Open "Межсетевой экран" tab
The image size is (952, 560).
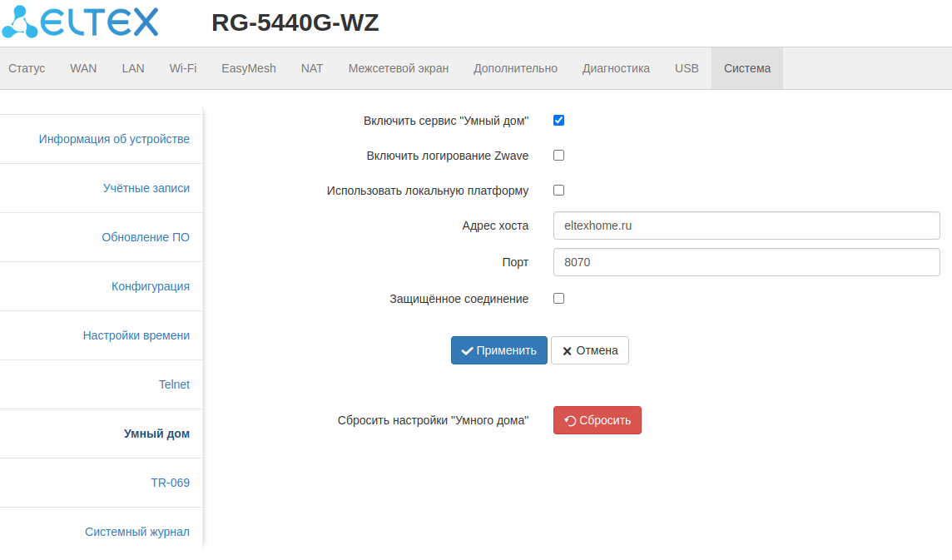pos(399,68)
